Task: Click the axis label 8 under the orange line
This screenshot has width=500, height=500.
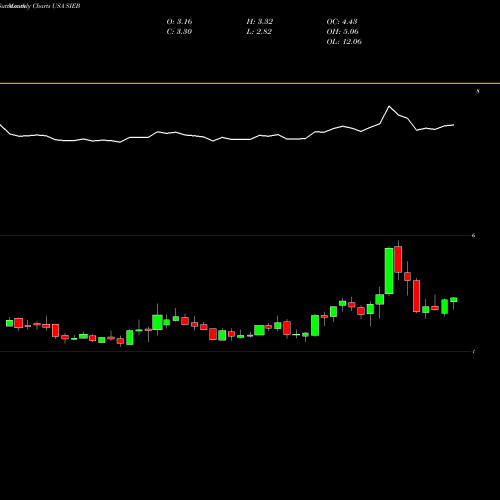Action: (478, 91)
